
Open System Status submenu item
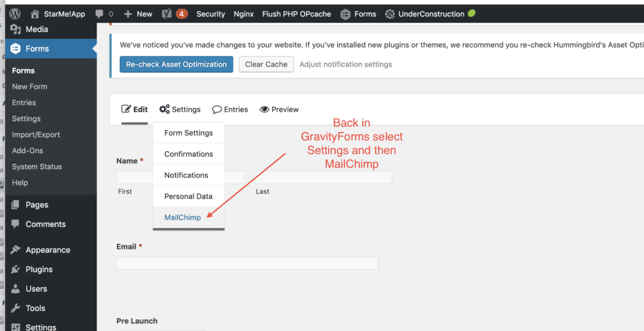(x=37, y=166)
